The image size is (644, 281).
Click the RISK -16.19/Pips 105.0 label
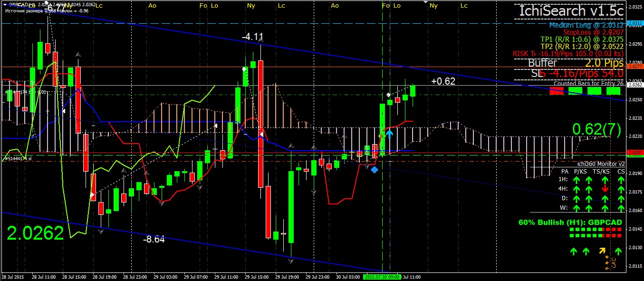568,54
